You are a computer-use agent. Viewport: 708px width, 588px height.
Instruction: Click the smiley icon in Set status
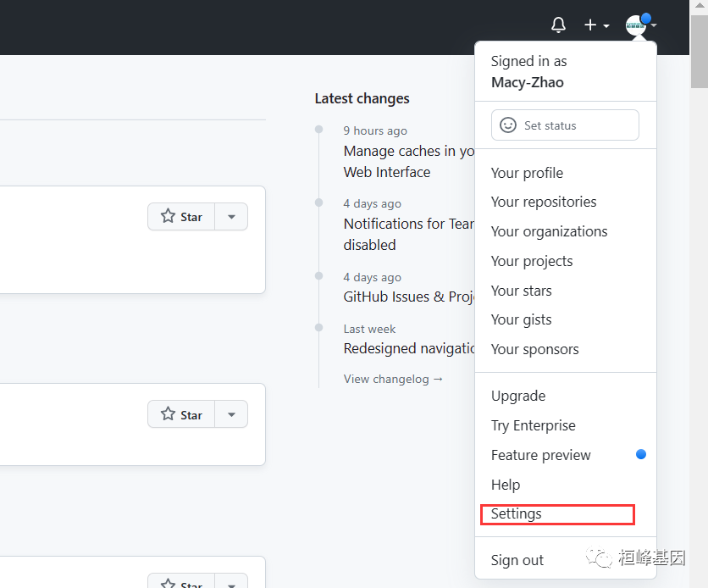point(508,125)
